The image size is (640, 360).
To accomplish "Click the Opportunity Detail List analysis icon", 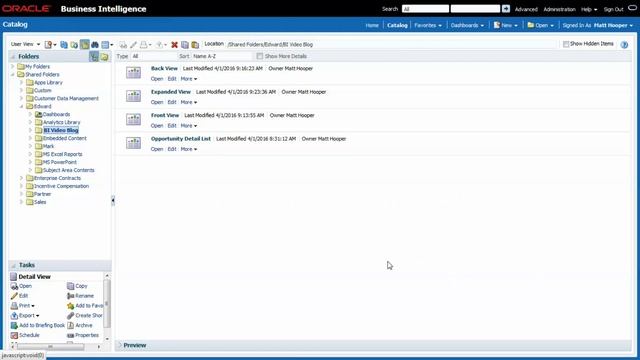I will pyautogui.click(x=133, y=143).
